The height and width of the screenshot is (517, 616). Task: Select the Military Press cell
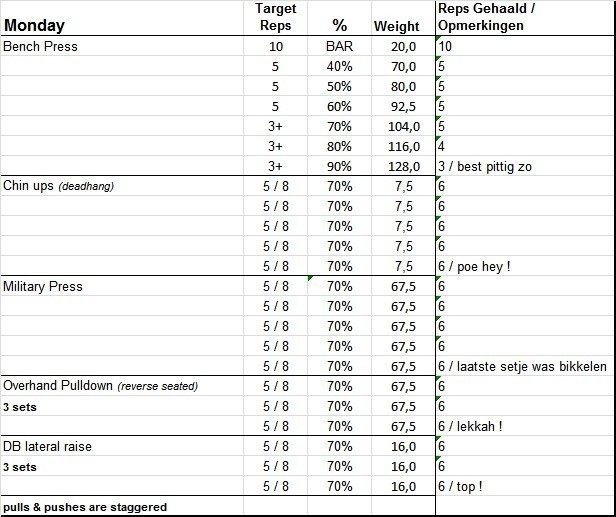pyautogui.click(x=43, y=286)
